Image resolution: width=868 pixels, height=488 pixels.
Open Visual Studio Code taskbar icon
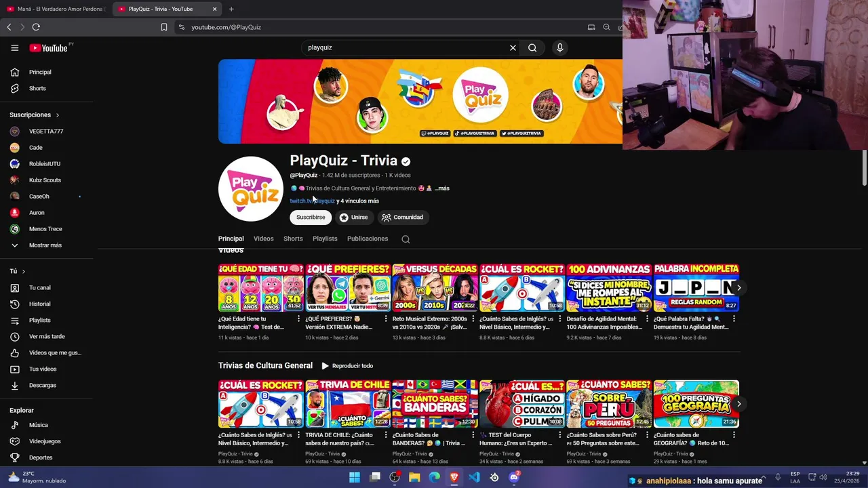click(474, 477)
